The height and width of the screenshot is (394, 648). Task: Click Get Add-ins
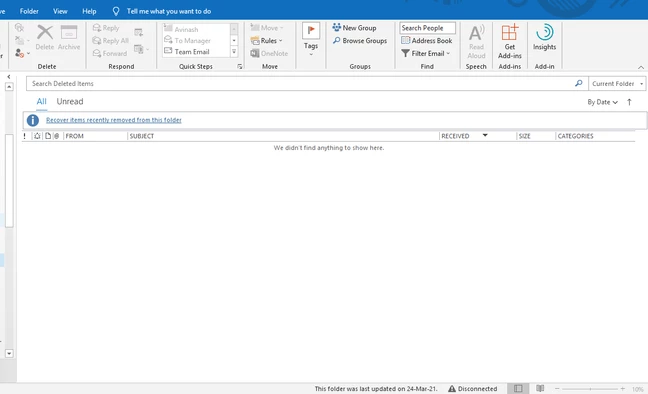510,41
